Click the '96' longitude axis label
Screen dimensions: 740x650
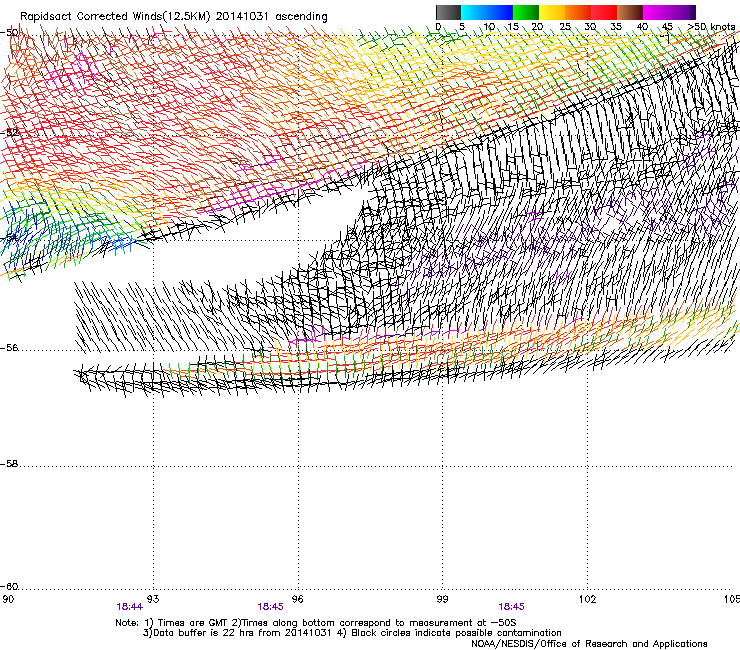297,599
